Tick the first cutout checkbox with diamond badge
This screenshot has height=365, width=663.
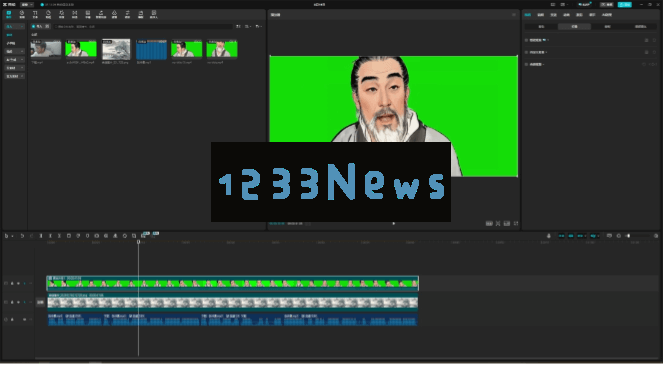click(526, 40)
